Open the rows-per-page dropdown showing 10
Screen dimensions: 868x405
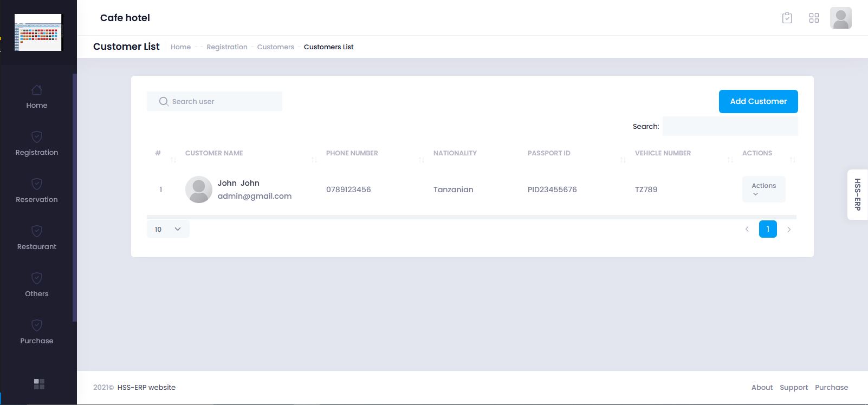[168, 229]
